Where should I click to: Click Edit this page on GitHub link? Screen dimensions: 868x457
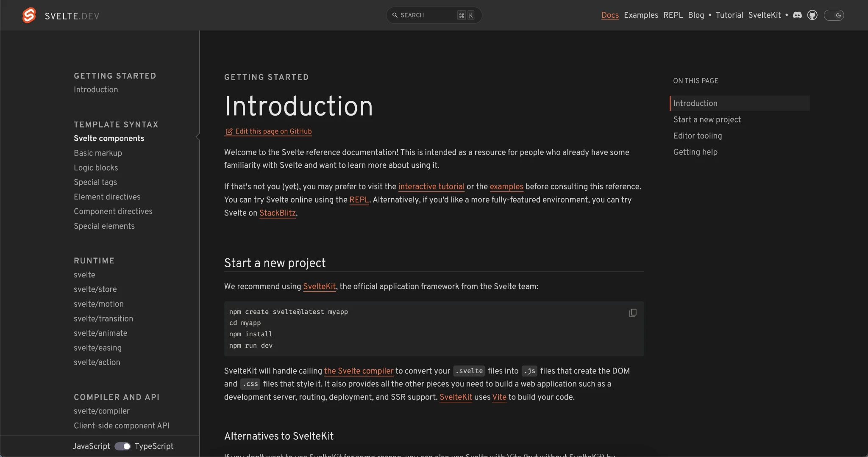point(273,131)
